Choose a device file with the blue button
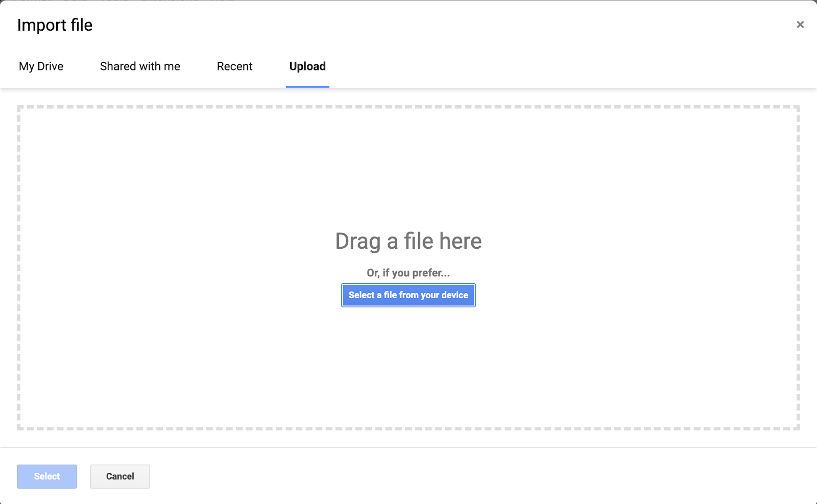The image size is (817, 504). point(408,295)
